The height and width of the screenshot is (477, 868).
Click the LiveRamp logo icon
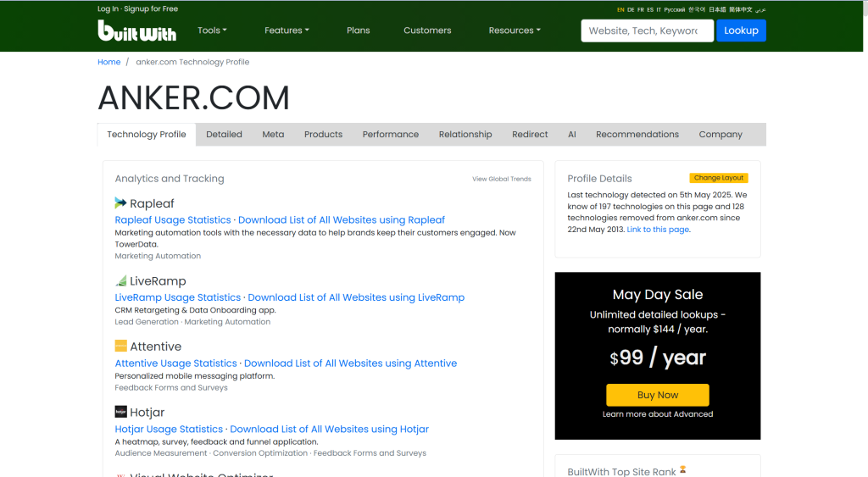coord(120,280)
